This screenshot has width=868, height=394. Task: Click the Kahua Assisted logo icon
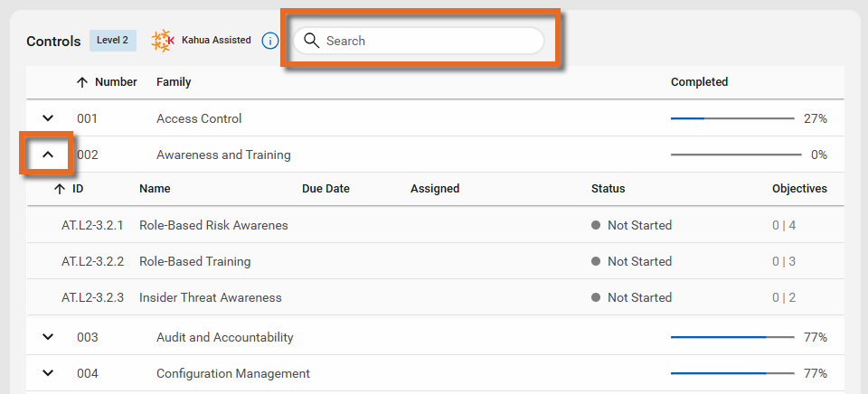[163, 41]
